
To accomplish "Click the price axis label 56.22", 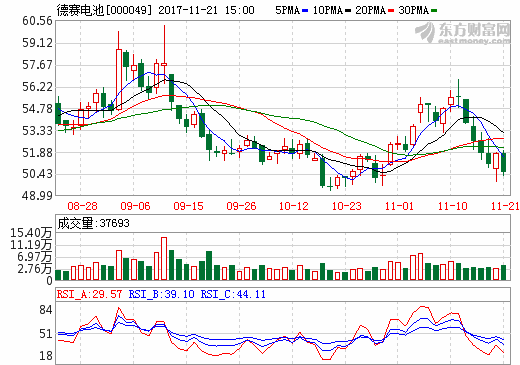I will 37,87.
